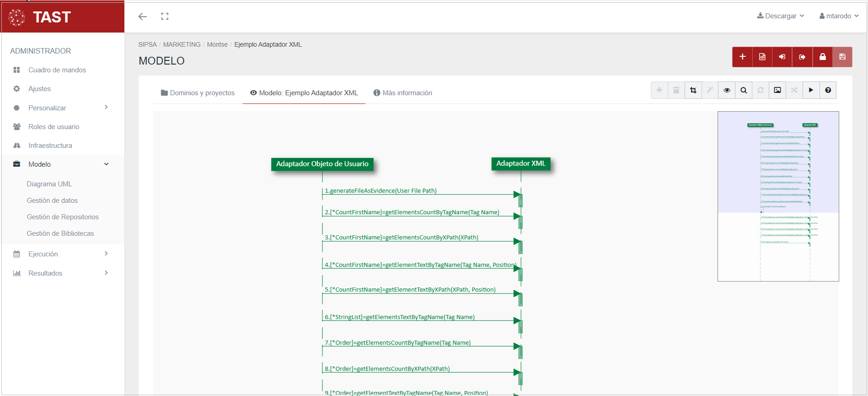Click the image export icon
This screenshot has height=396, width=868.
777,90
